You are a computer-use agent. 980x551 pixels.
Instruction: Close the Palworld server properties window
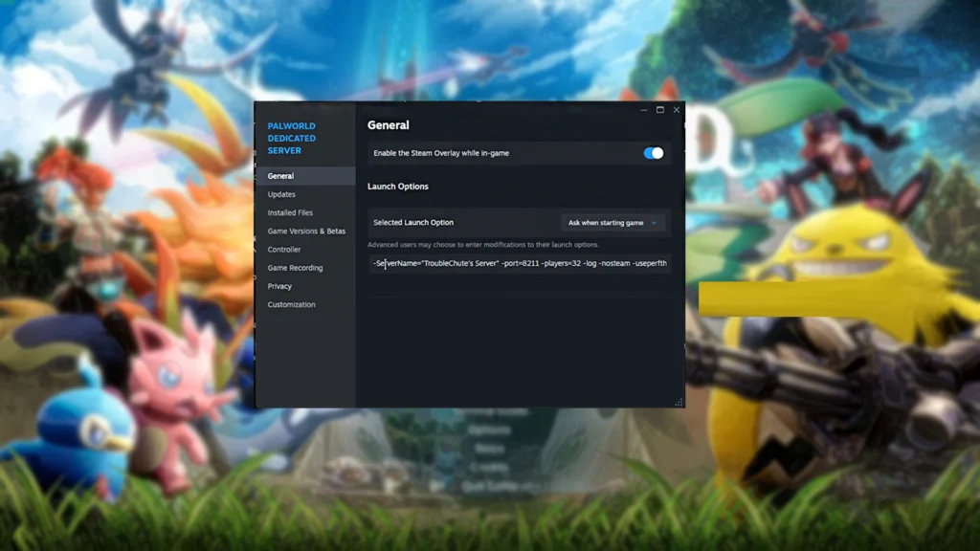677,110
